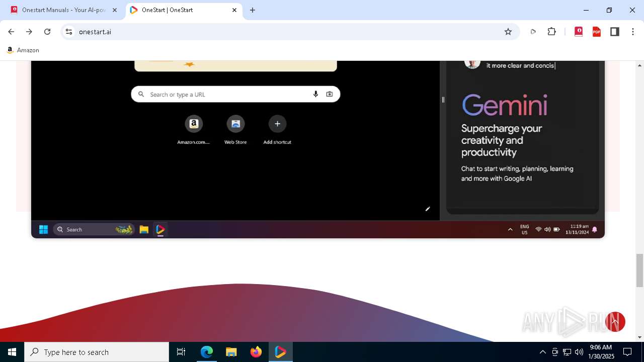Viewport: 644px width, 362px height.
Task: Click the OneStart icon in the preview image taskbar
Action: (160, 229)
